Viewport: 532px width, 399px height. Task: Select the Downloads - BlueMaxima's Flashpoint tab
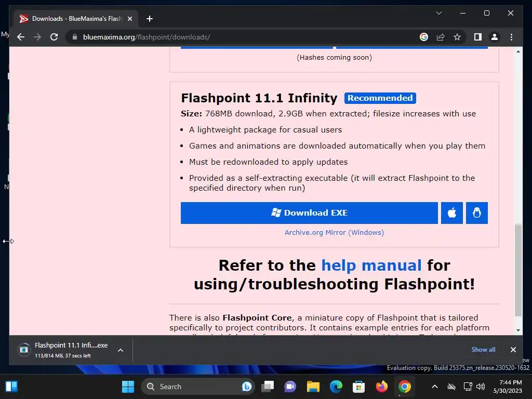click(x=76, y=19)
